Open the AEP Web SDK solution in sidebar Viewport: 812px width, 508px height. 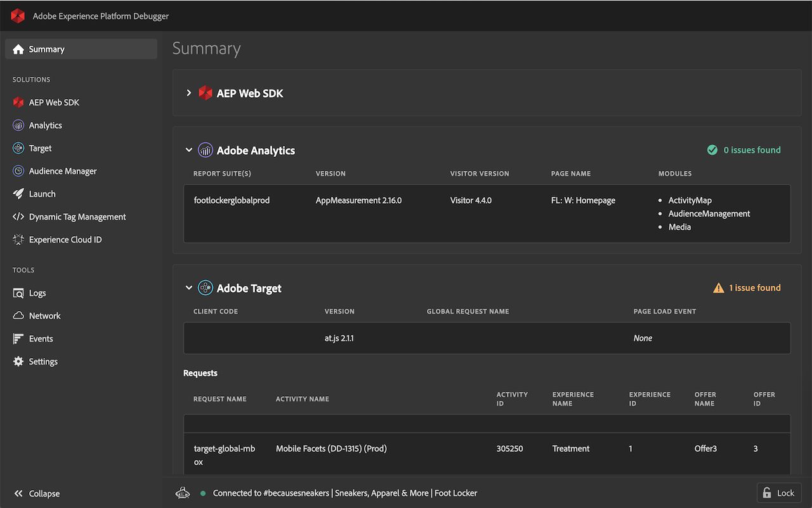coord(53,102)
